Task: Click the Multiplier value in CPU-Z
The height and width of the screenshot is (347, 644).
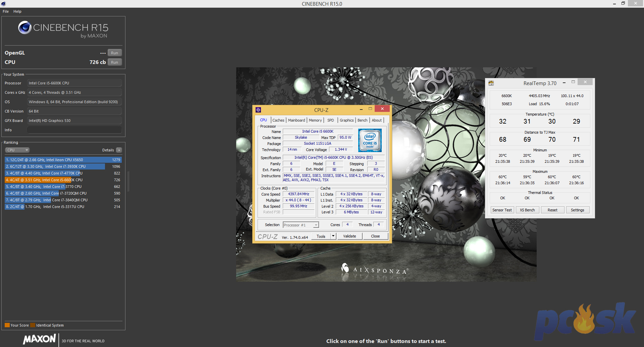Action: click(299, 200)
